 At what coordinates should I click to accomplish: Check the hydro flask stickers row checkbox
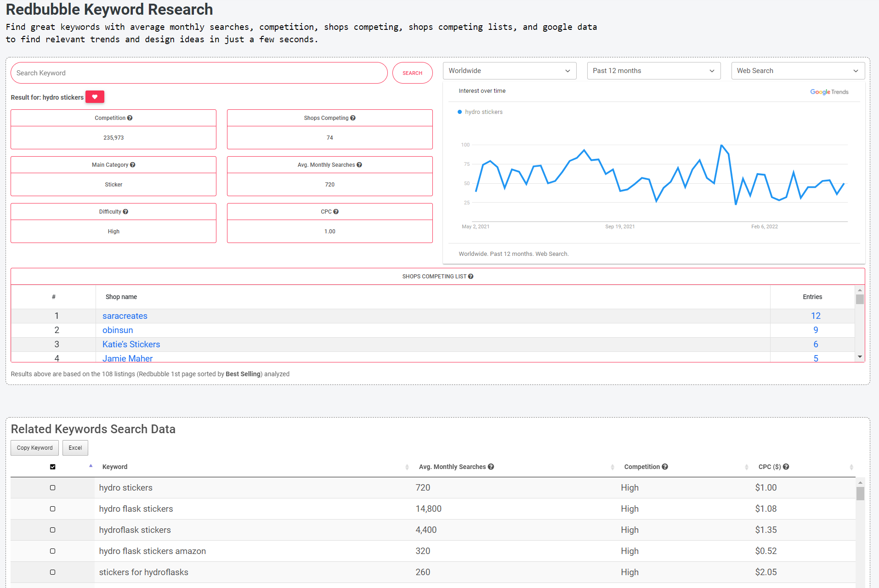tap(53, 509)
